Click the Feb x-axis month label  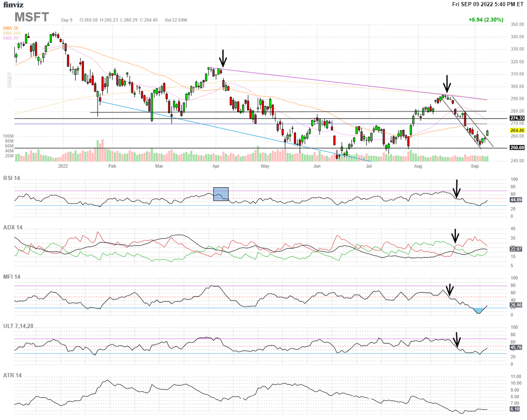point(112,166)
